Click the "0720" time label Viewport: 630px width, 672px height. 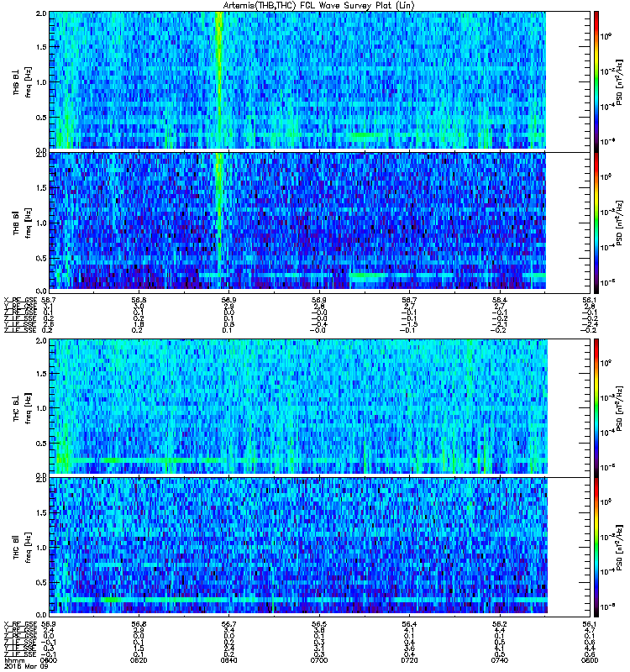(x=409, y=660)
